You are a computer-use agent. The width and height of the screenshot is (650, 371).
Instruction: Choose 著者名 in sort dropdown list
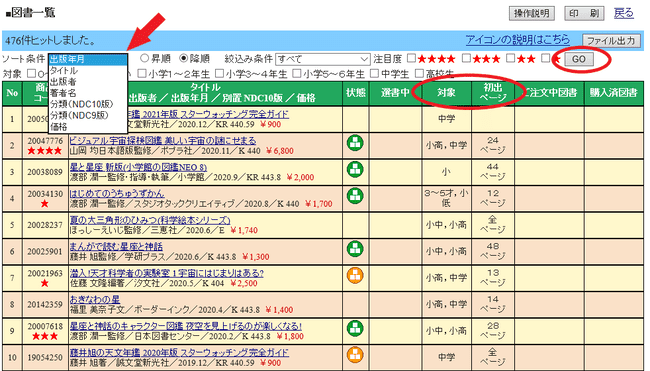[x=87, y=93]
